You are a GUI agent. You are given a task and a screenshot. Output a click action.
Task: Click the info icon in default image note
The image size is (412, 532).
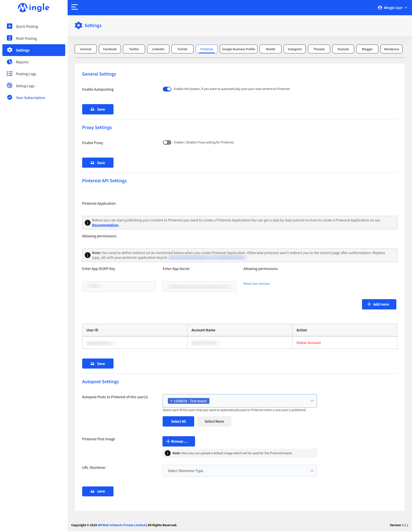coord(168,453)
